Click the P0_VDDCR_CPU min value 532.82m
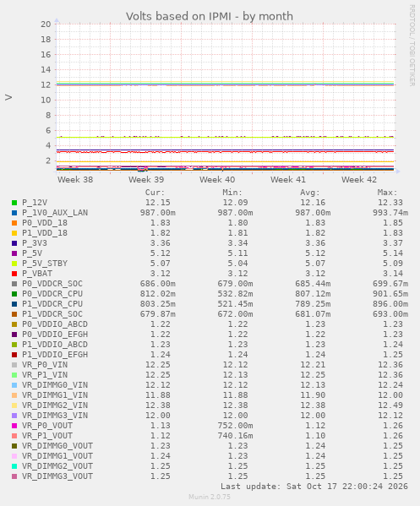Image resolution: width=420 pixels, height=506 pixels. [x=235, y=294]
